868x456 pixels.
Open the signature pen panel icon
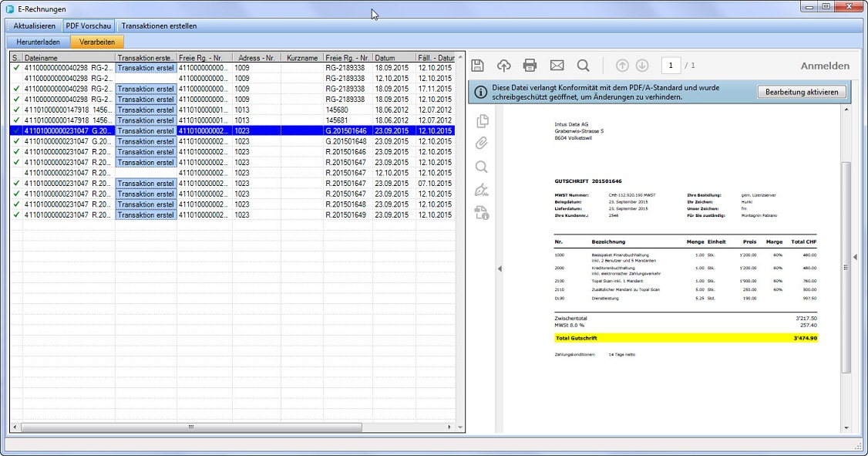[x=483, y=190]
